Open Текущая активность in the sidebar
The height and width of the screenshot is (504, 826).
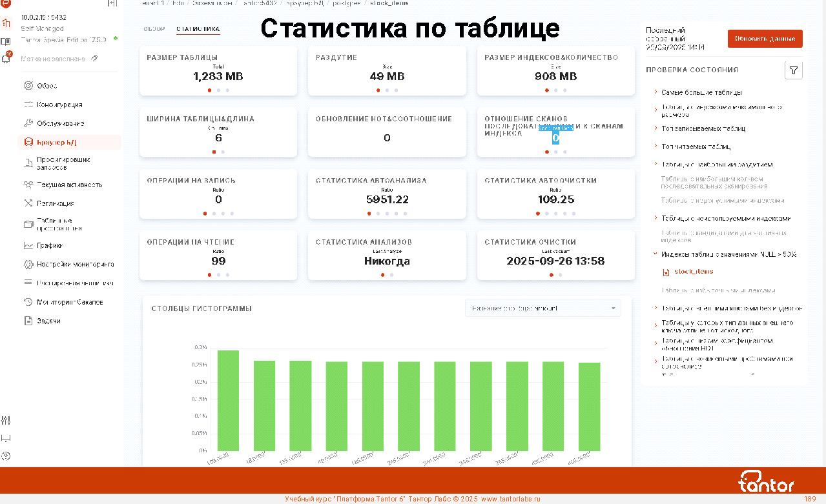[x=69, y=185]
